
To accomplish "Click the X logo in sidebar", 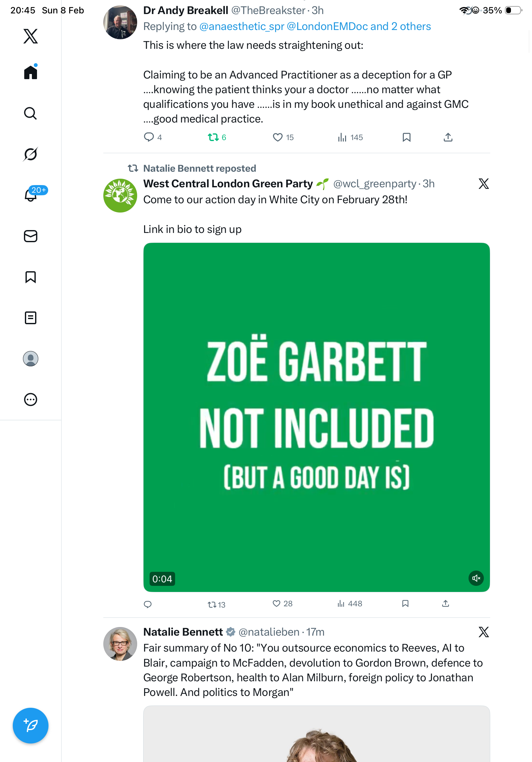I will pyautogui.click(x=31, y=36).
